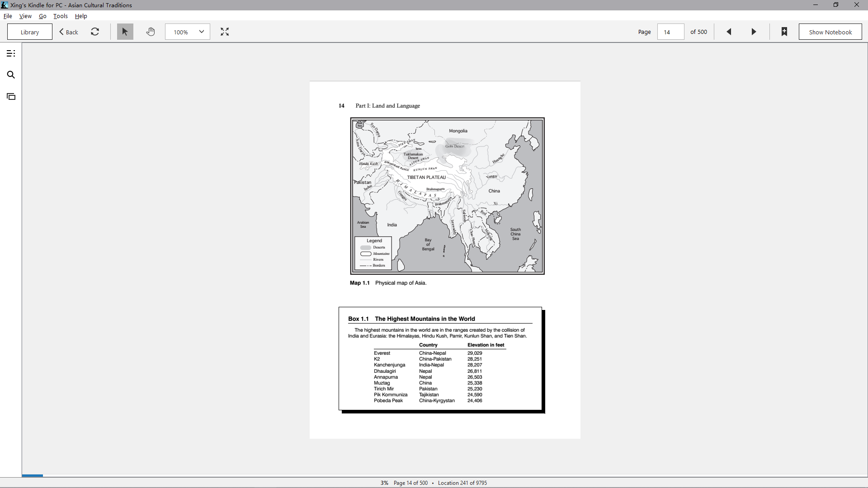Screen dimensions: 868x488
Task: Select the hand pan tool
Action: pos(151,32)
